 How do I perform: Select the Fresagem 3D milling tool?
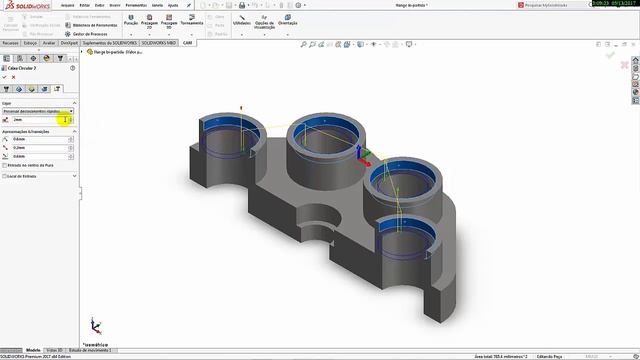(x=169, y=21)
